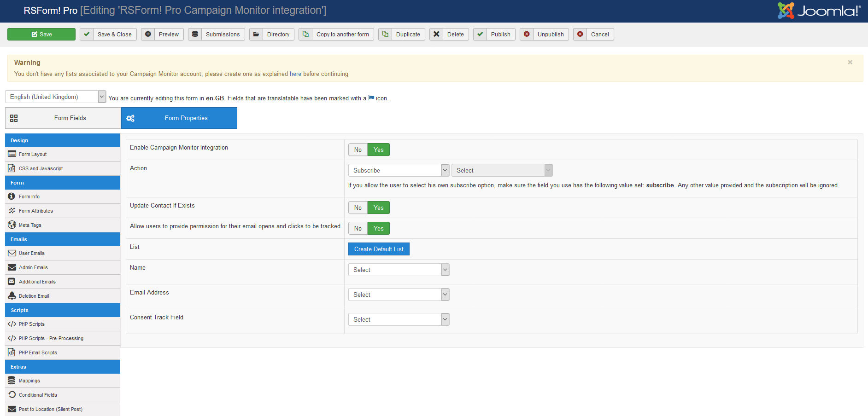
Task: Open the Action Subscribe dropdown
Action: pyautogui.click(x=399, y=170)
